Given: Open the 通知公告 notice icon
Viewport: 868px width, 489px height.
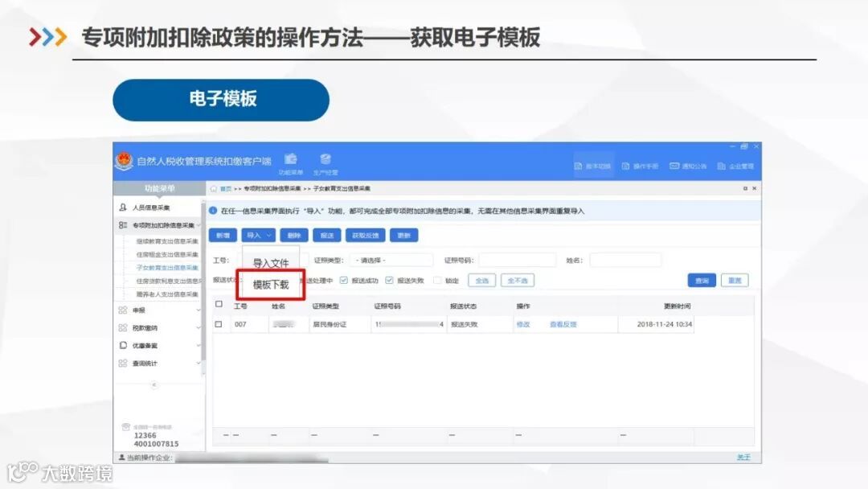Looking at the screenshot, I should point(674,166).
